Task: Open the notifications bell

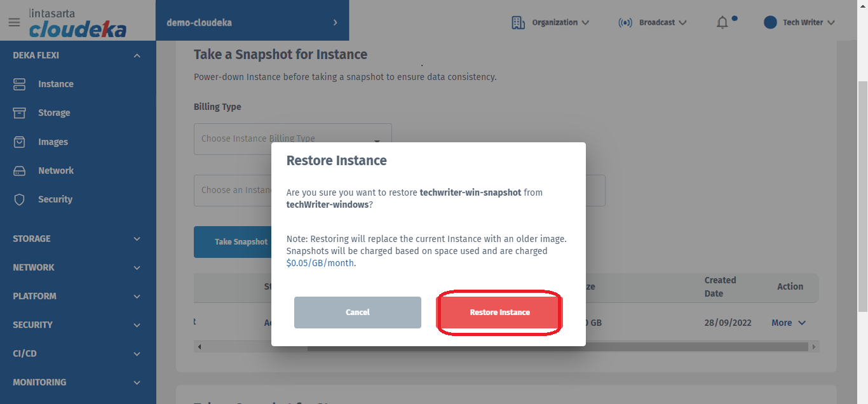Action: click(x=722, y=23)
